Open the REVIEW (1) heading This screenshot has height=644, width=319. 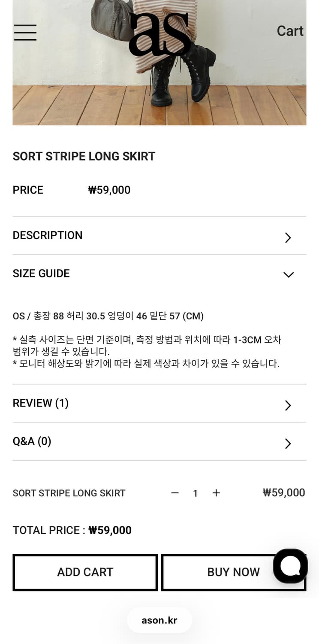coord(41,403)
